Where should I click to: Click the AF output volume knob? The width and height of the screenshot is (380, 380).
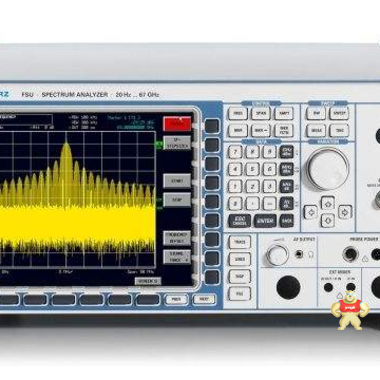(277, 255)
